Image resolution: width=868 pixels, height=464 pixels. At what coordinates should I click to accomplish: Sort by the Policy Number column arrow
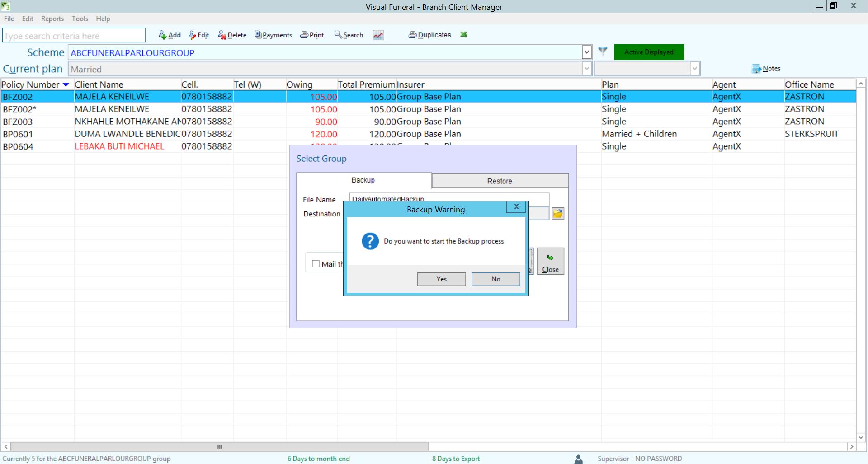coord(66,85)
